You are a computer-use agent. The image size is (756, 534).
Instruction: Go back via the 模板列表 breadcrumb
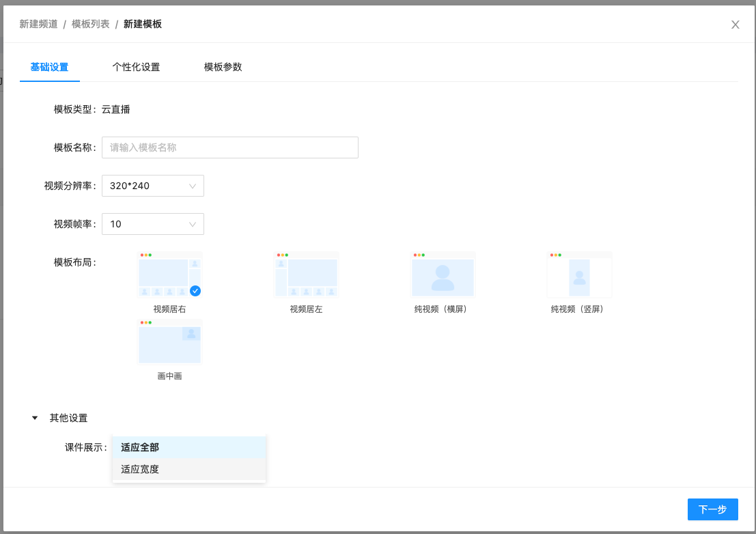pyautogui.click(x=89, y=23)
